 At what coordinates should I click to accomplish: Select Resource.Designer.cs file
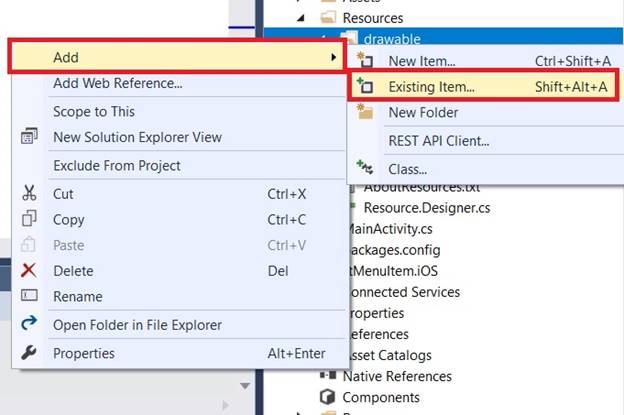[x=427, y=208]
